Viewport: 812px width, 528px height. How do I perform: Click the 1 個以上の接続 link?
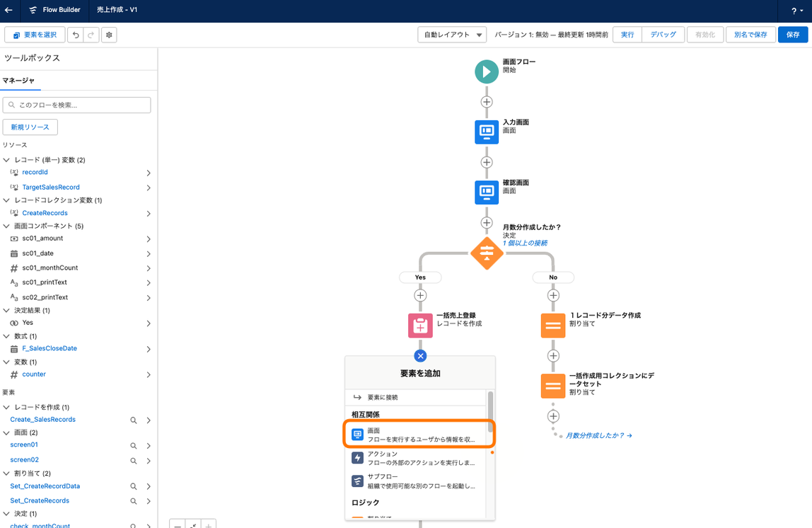pos(525,243)
